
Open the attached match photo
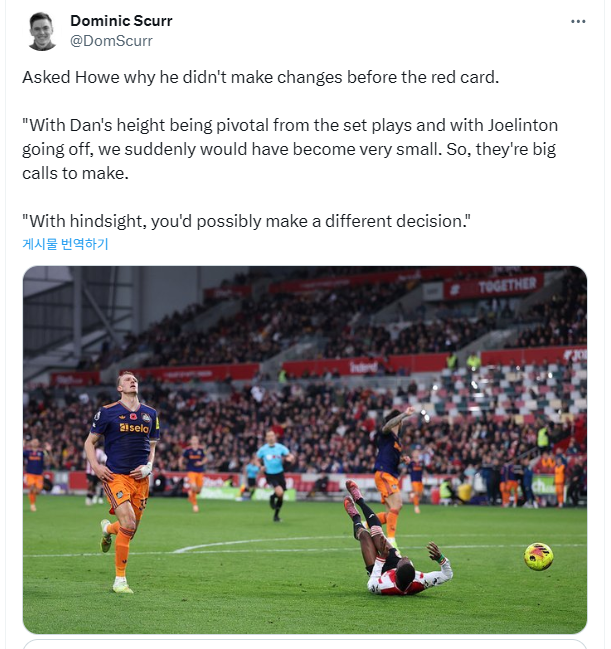tap(305, 449)
